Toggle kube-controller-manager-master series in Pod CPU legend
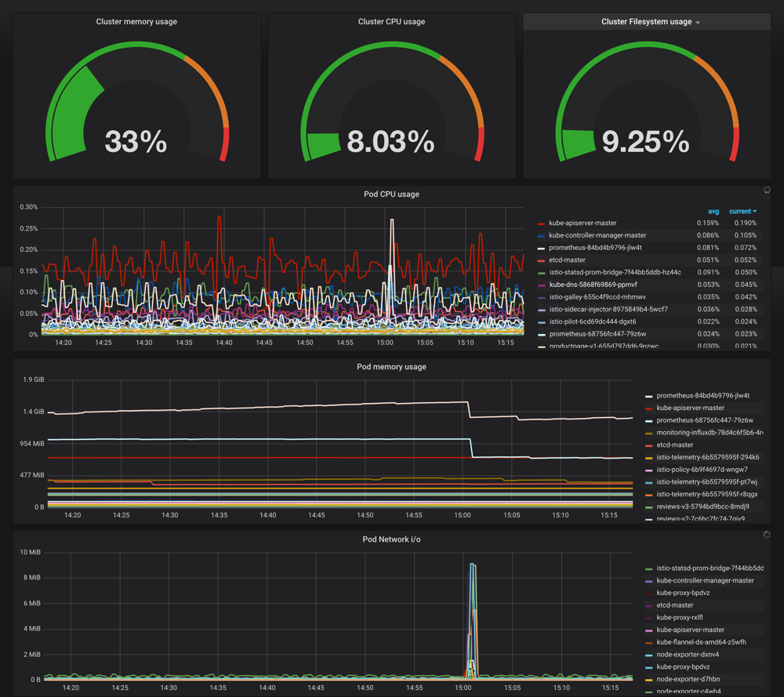784x697 pixels. [x=597, y=235]
